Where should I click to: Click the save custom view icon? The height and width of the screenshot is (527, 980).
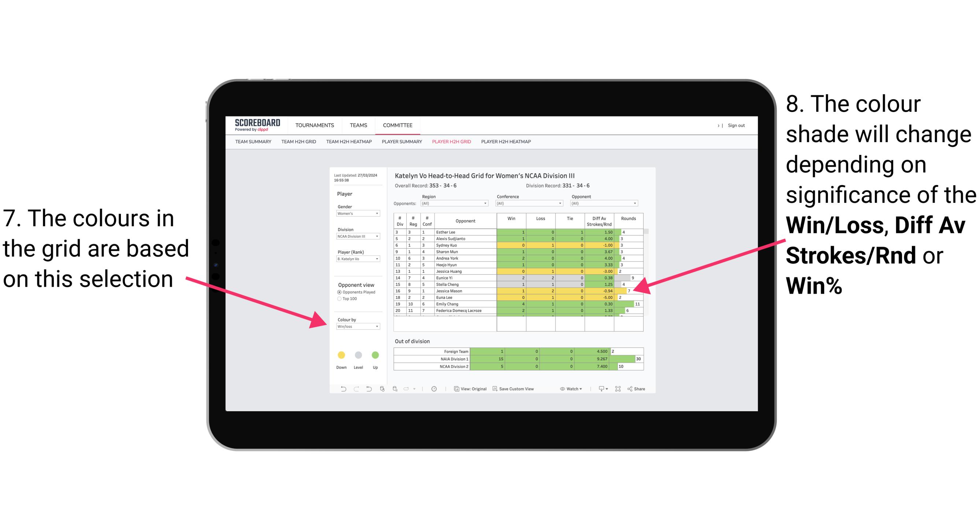(492, 389)
